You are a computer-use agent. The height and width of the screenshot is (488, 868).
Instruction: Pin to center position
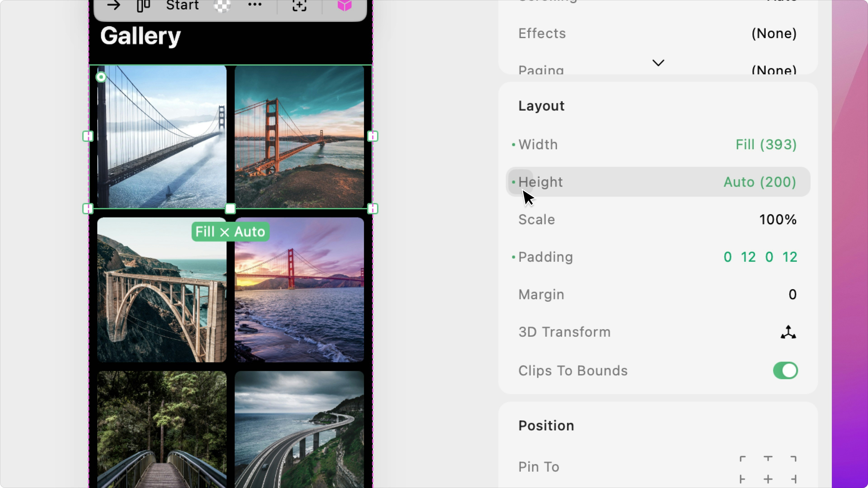click(768, 479)
